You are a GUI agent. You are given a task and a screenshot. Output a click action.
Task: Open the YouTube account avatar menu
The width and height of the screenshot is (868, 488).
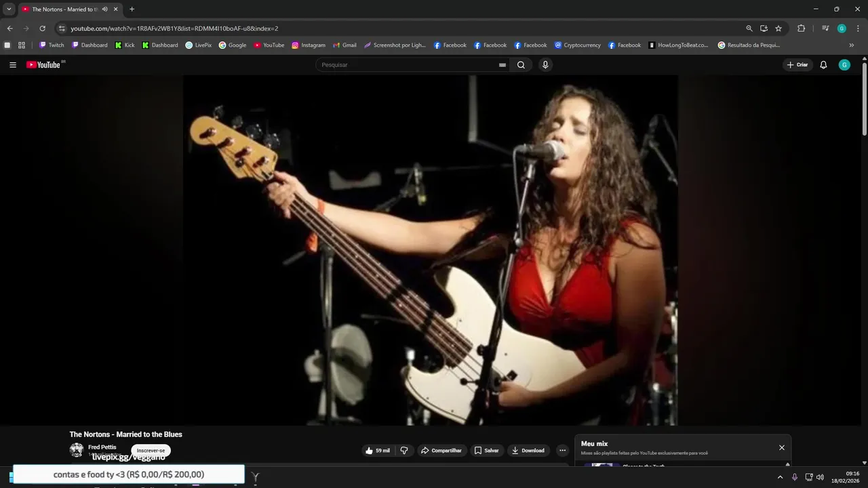(844, 65)
